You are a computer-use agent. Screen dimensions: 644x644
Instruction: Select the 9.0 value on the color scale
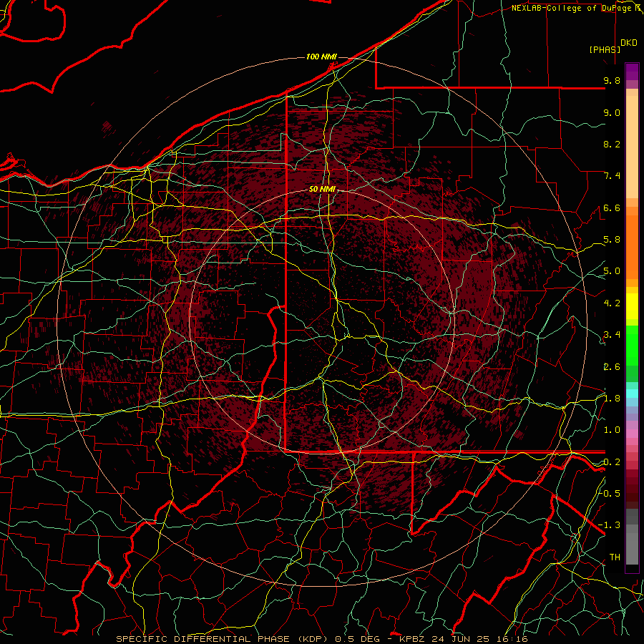[612, 113]
